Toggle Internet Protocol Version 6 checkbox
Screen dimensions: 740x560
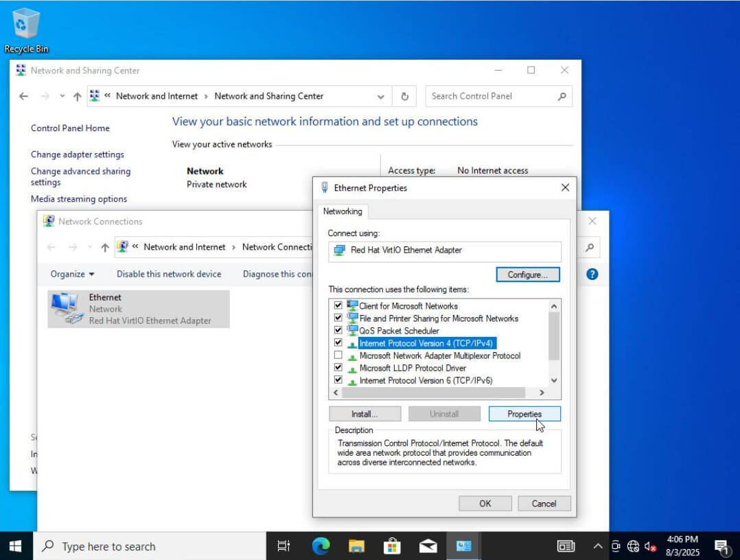(338, 380)
